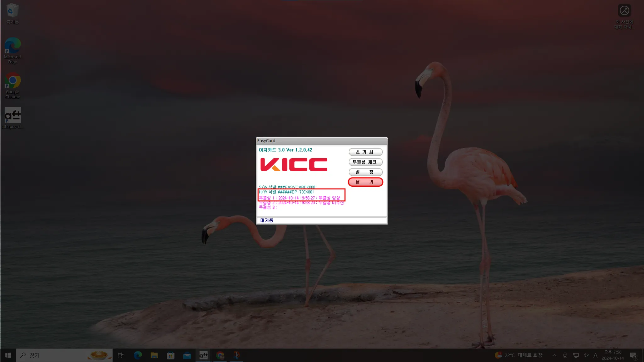
Task: Launch Edge from the taskbar
Action: coord(138,355)
